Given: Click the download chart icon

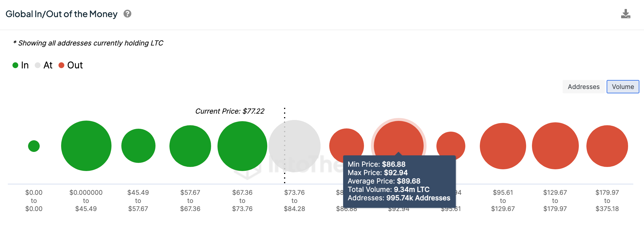Looking at the screenshot, I should [625, 14].
